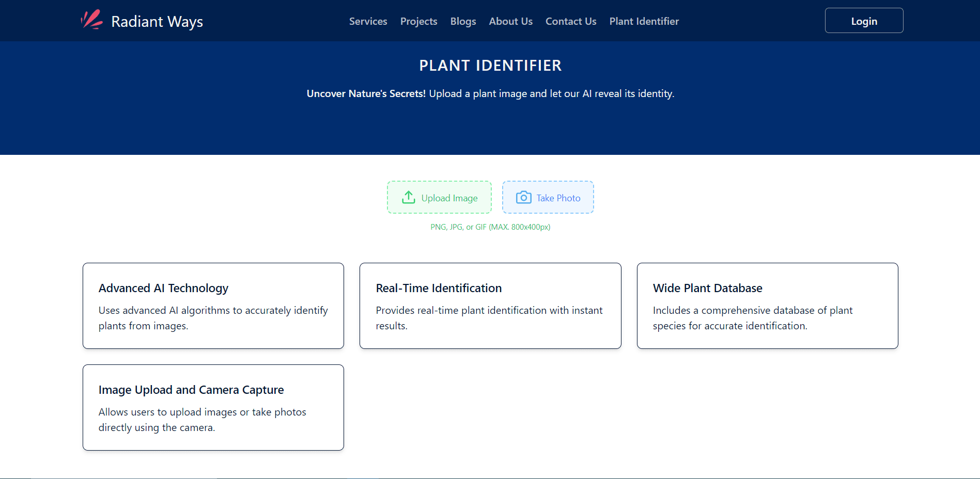Open the Wide Plant Database card
This screenshot has width=980, height=479.
click(x=767, y=306)
